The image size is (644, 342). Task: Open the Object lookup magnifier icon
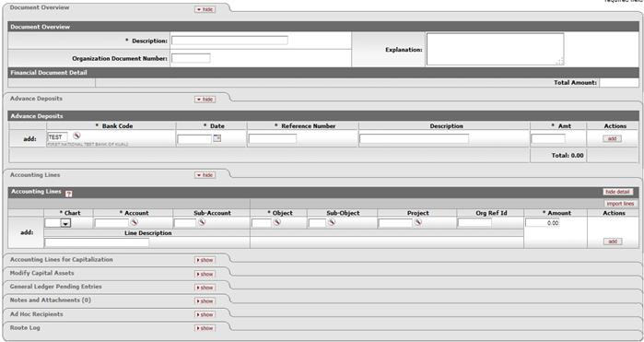(x=276, y=222)
